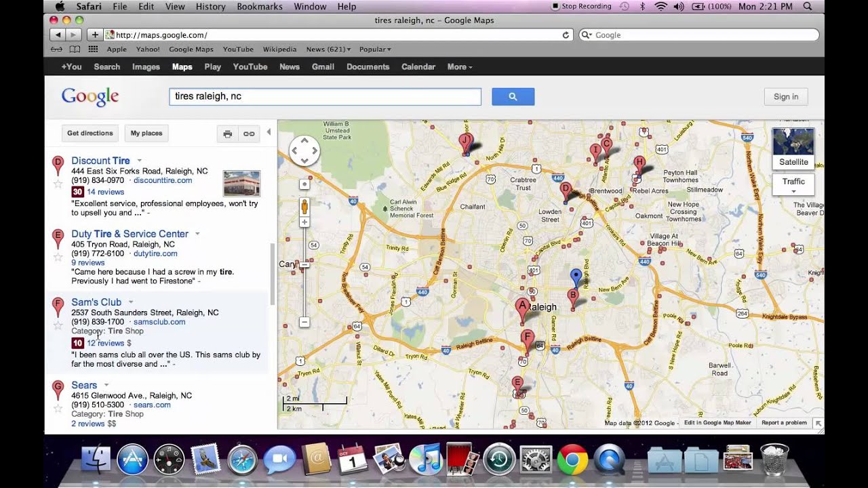Click the Spotlight search icon
Image resolution: width=868 pixels, height=488 pixels.
pos(808,6)
